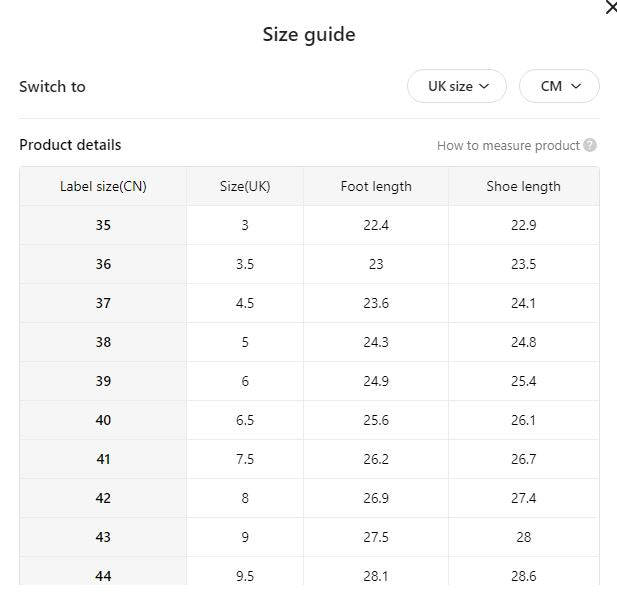Screen dimensions: 617x604
Task: Click shoe length value 27.4
Action: coord(523,498)
